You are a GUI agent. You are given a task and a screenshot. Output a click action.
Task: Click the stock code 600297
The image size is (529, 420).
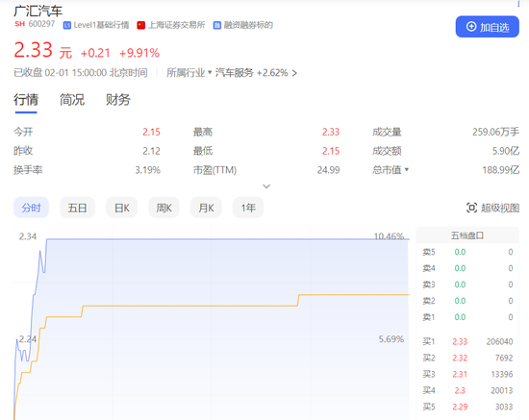[x=41, y=24]
